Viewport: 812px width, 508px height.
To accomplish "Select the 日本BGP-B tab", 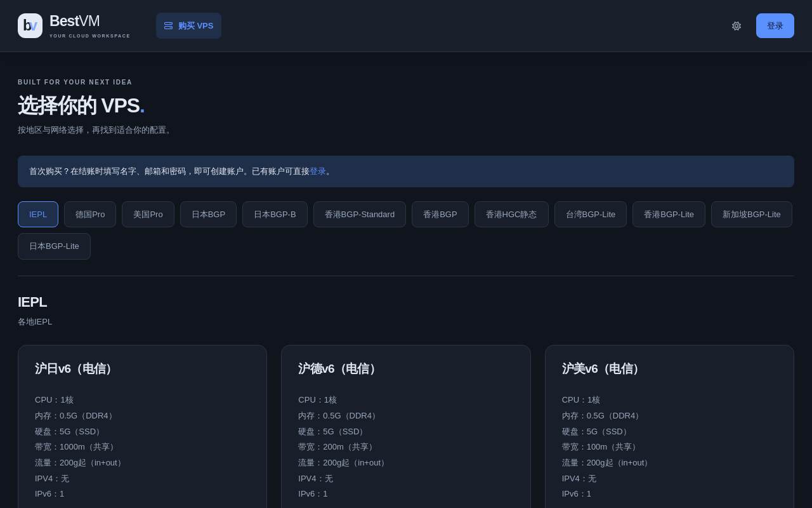I will [x=275, y=215].
